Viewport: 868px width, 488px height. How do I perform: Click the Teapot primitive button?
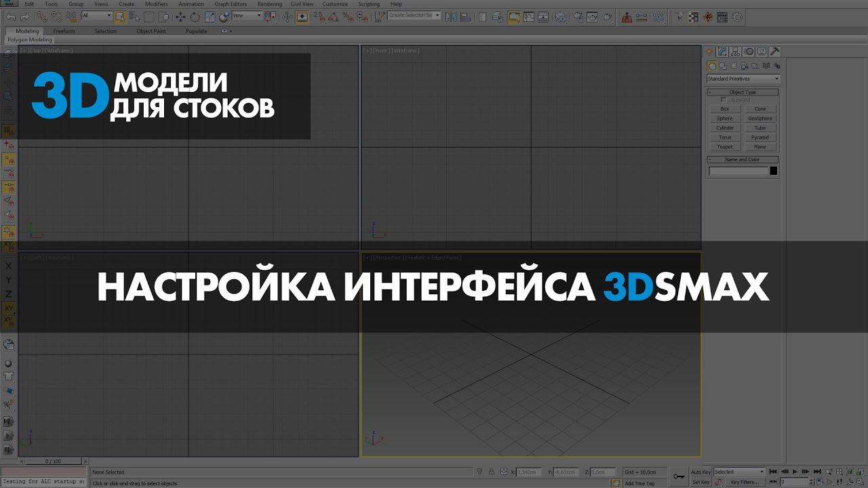coord(725,147)
